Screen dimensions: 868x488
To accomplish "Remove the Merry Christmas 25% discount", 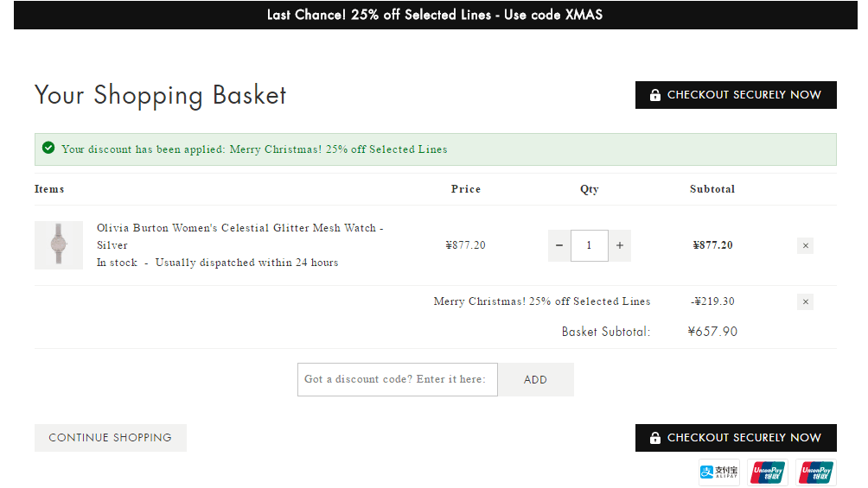I will click(x=806, y=301).
